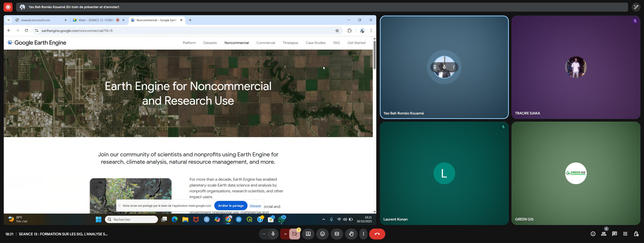This screenshot has width=644, height=243.
Task: Open the meeting chat icon
Action: pyautogui.click(x=614, y=234)
